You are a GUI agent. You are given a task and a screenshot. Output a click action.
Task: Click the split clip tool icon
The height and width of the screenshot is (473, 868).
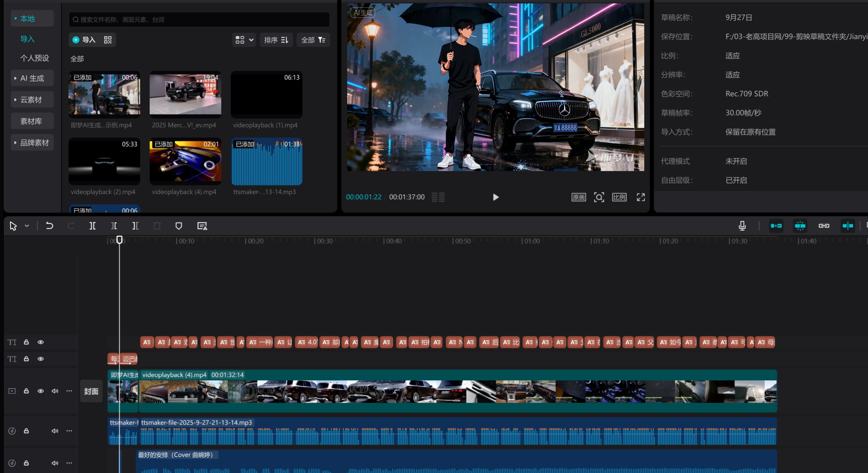pos(92,226)
